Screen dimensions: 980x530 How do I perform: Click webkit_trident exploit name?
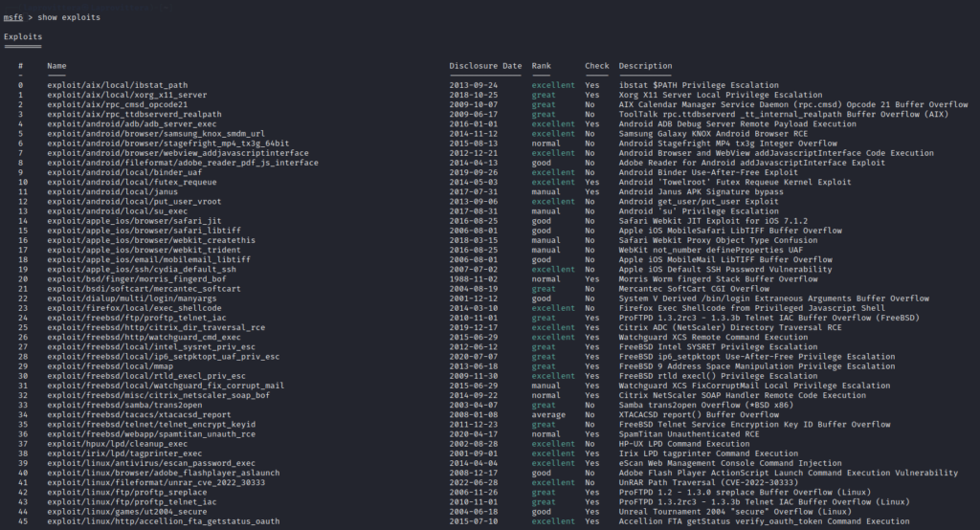point(144,250)
